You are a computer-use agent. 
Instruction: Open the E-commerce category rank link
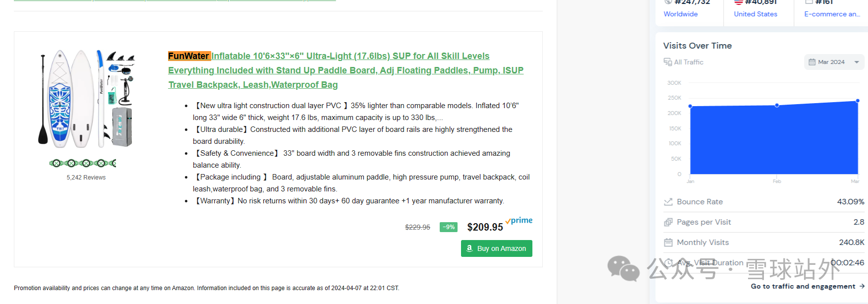pos(832,14)
